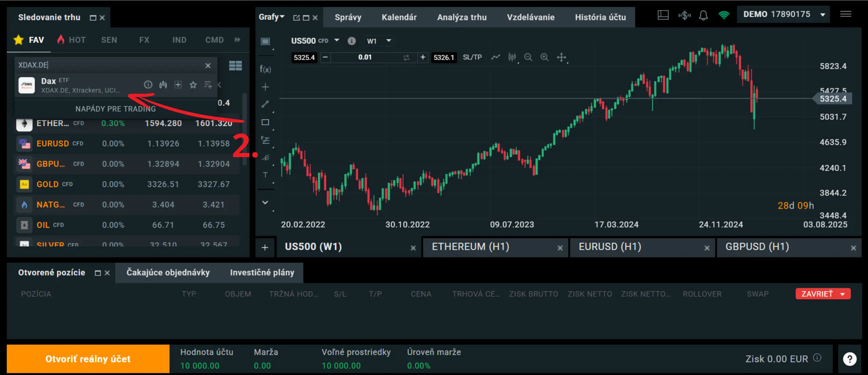
Task: Zoom out on the chart
Action: tap(528, 57)
